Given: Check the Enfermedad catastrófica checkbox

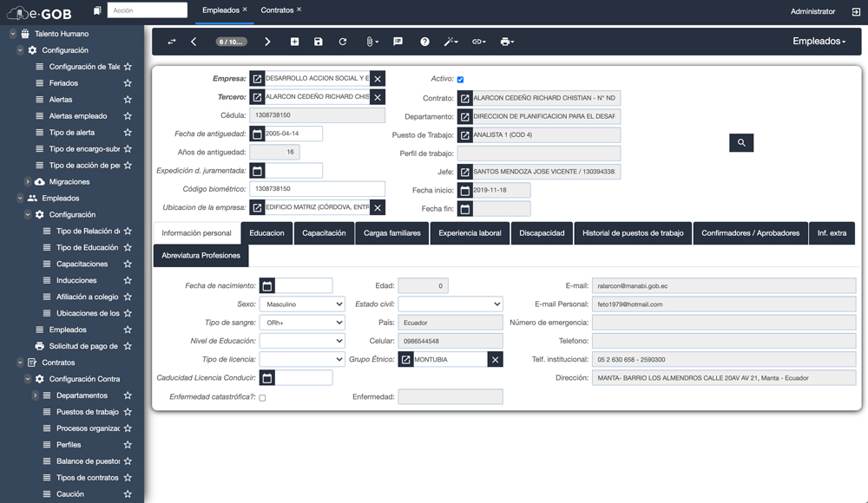Looking at the screenshot, I should (x=262, y=398).
